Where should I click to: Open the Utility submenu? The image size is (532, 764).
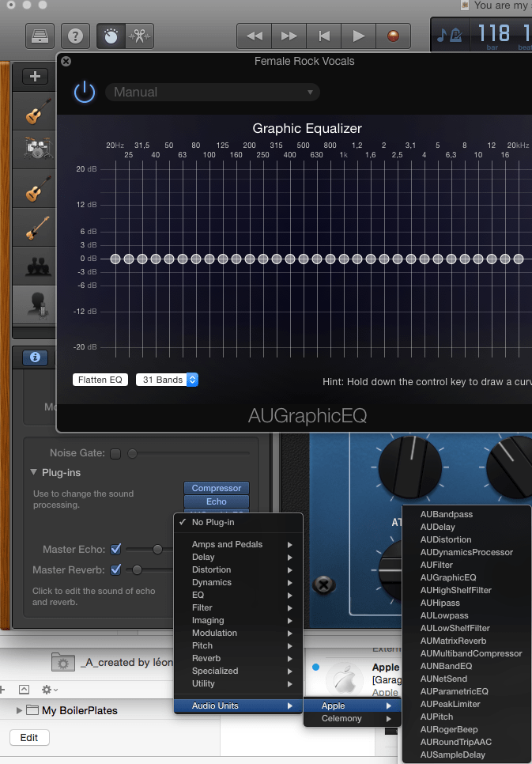(x=239, y=683)
